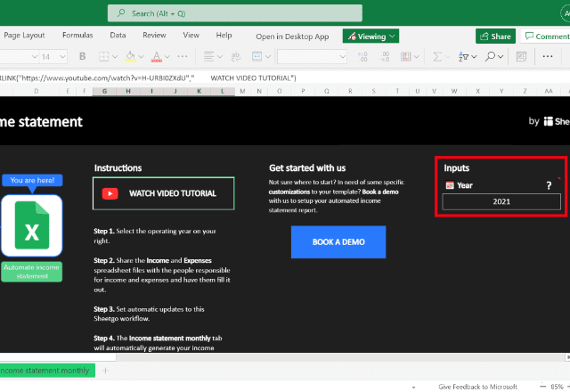Open the Help tab

(x=224, y=36)
